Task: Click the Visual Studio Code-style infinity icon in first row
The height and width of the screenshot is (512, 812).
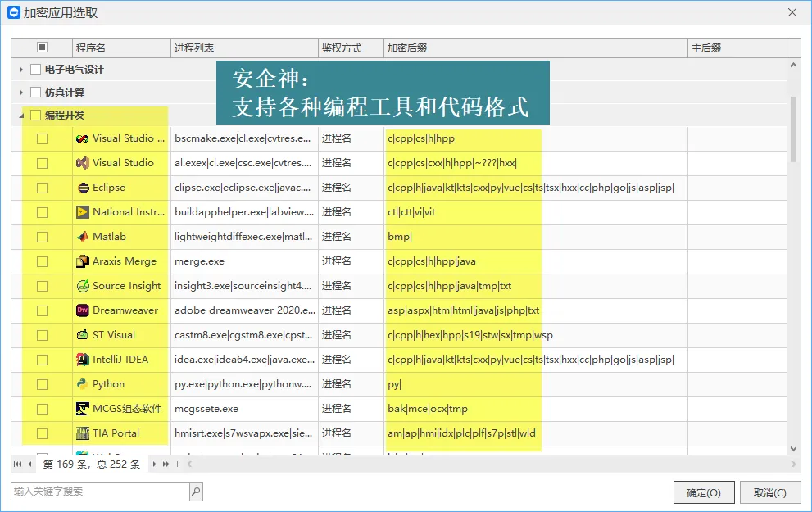Action: (x=82, y=138)
